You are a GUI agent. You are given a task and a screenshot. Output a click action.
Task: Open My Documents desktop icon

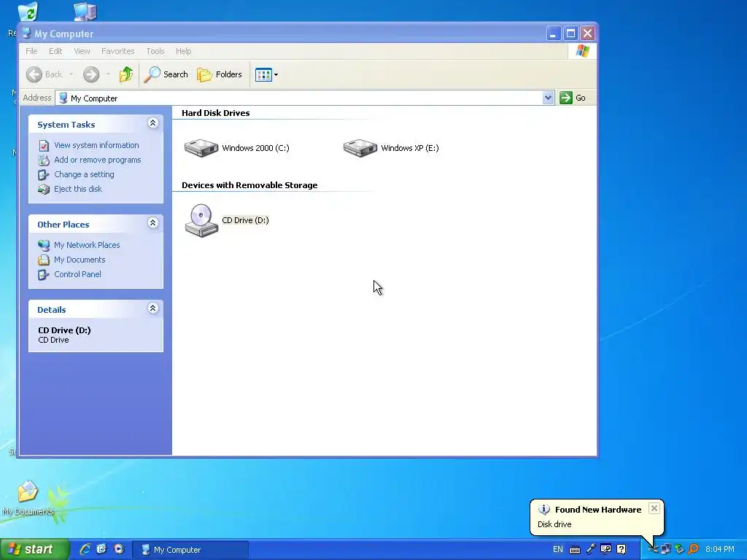point(28,498)
